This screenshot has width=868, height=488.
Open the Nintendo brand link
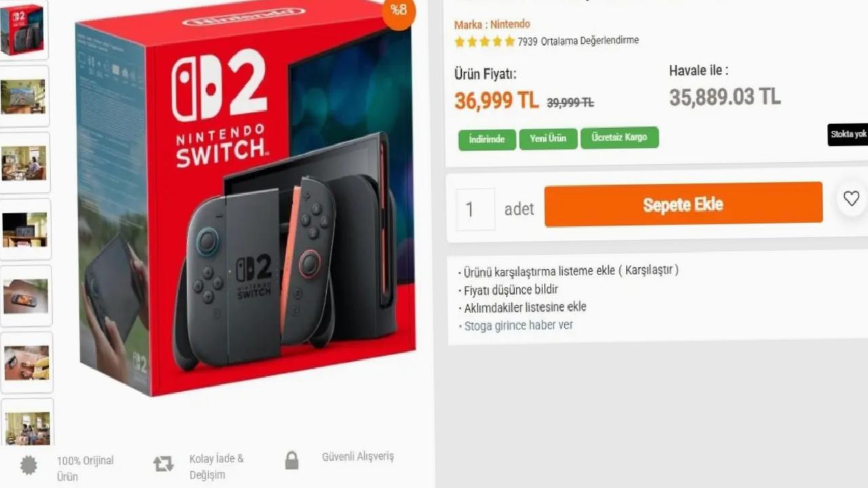(x=510, y=24)
